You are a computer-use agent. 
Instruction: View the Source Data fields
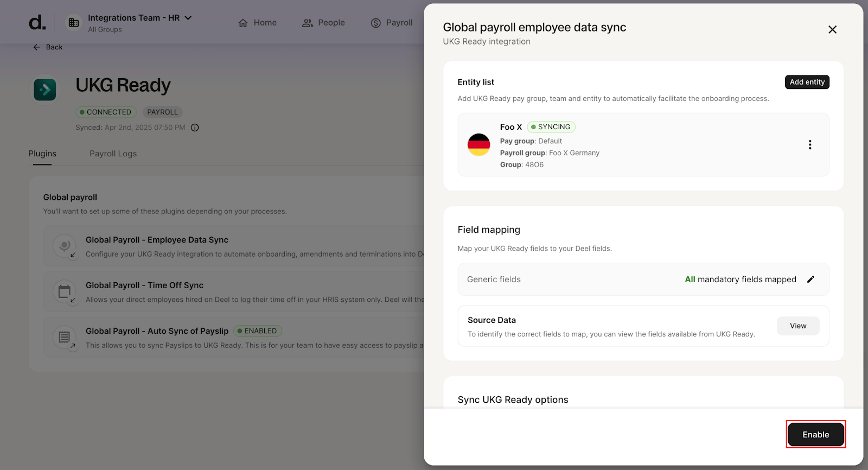click(798, 326)
